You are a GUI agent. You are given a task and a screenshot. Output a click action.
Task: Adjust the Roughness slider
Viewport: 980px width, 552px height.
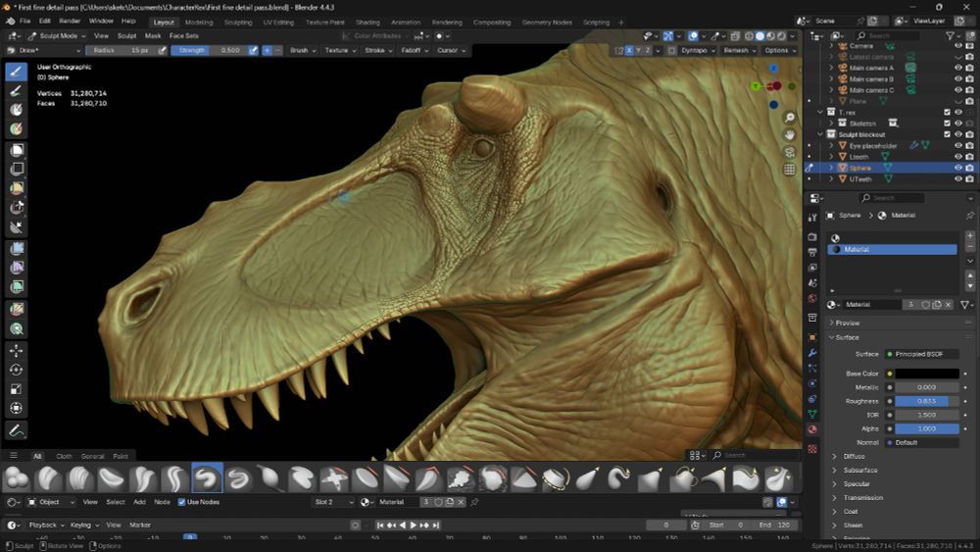[x=927, y=401]
